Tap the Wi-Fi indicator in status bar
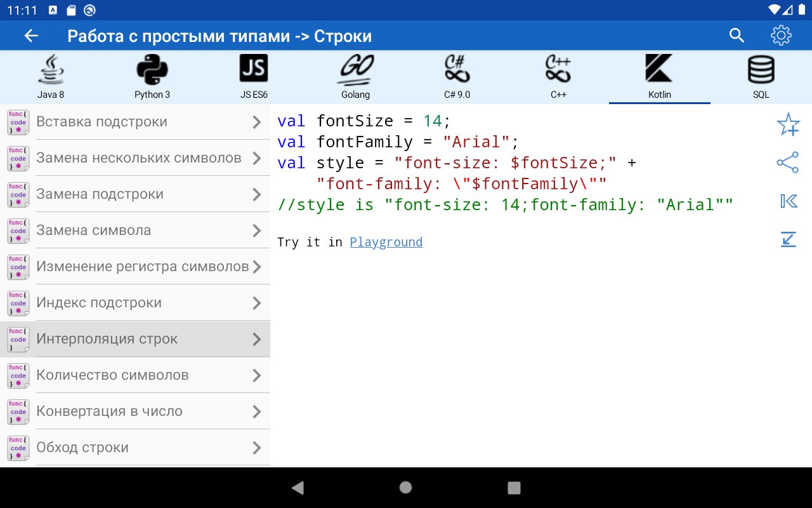This screenshot has height=508, width=812. point(774,10)
